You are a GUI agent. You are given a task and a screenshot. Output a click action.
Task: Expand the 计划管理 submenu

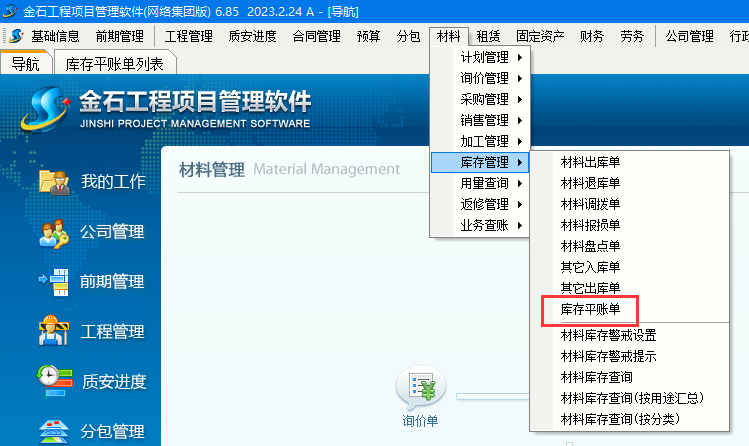(485, 57)
